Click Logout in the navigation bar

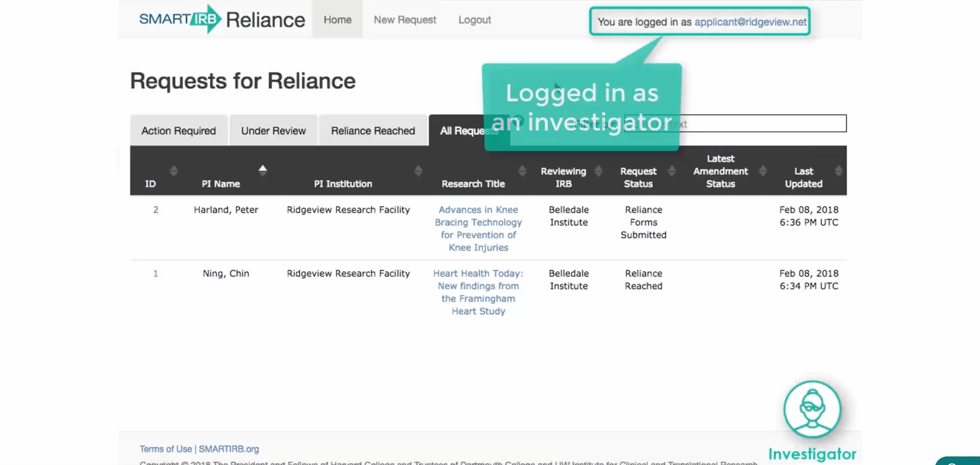point(474,20)
